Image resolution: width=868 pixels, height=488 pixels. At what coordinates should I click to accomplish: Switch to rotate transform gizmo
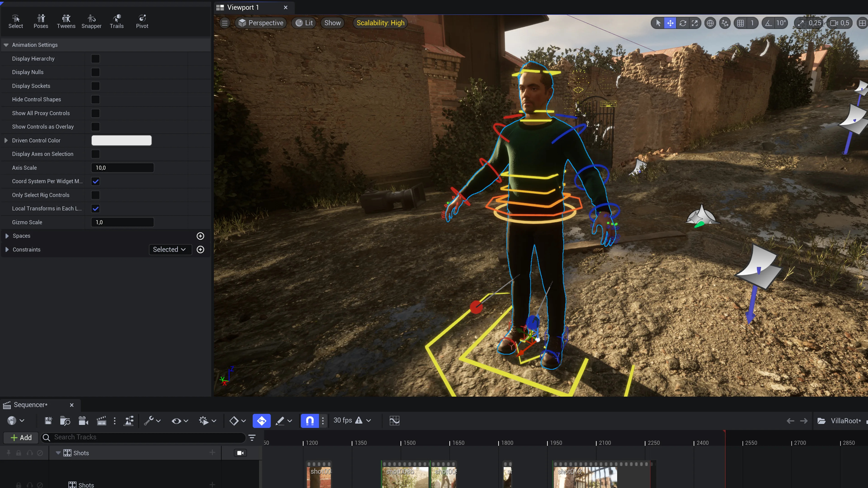point(683,23)
